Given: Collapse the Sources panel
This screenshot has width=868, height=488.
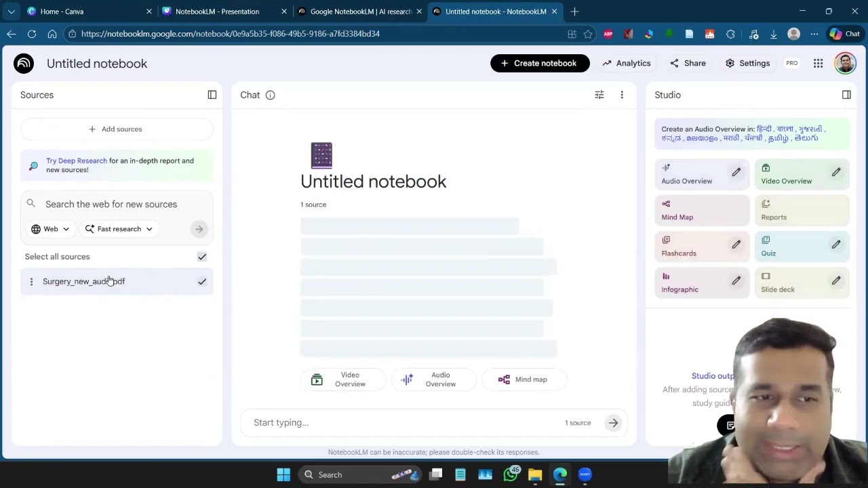Looking at the screenshot, I should click(x=212, y=95).
